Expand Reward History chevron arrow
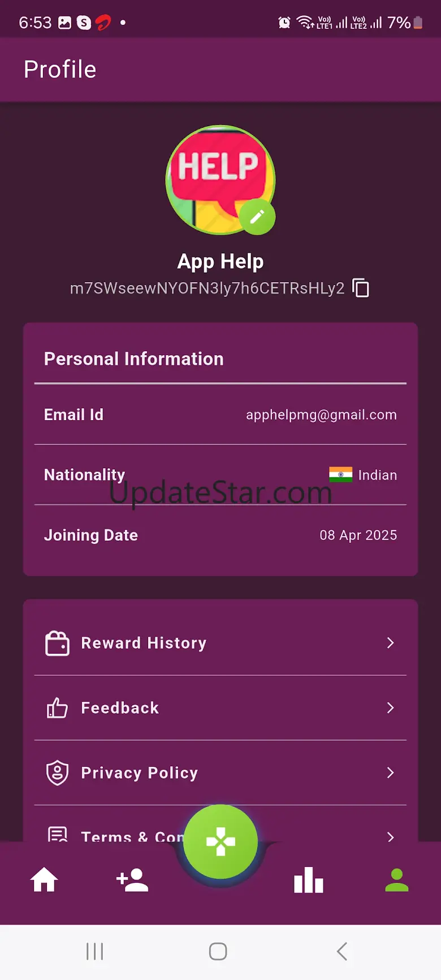This screenshot has height=980, width=441. click(390, 643)
